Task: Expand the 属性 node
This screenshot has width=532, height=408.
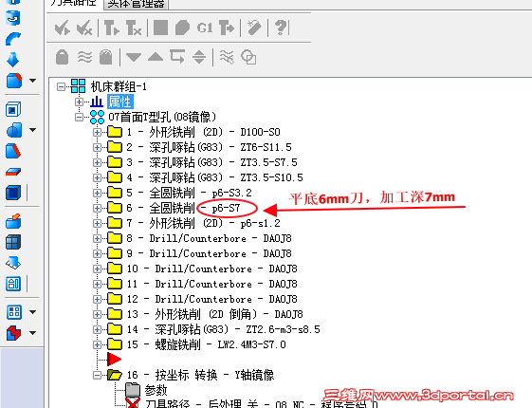Action: click(79, 102)
